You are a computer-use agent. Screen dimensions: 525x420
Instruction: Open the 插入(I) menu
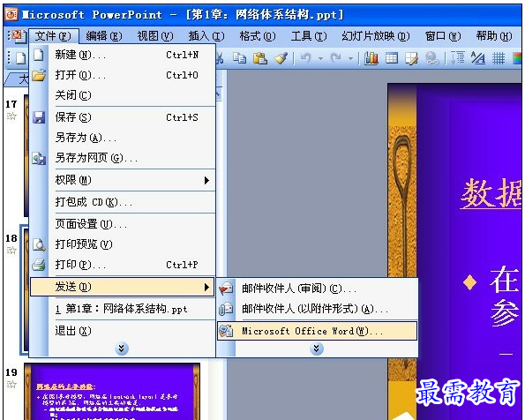(206, 36)
